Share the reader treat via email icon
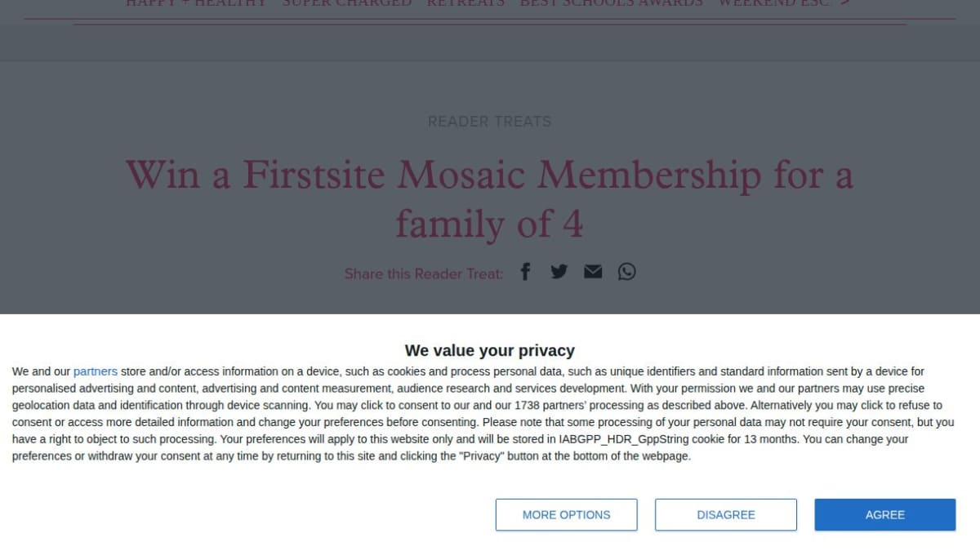The width and height of the screenshot is (980, 551). [x=593, y=272]
